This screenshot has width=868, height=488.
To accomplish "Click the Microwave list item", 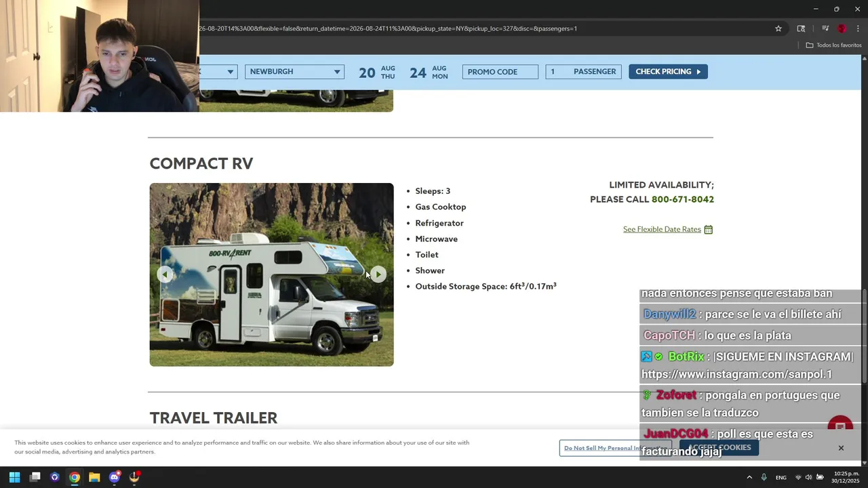I will tap(437, 239).
